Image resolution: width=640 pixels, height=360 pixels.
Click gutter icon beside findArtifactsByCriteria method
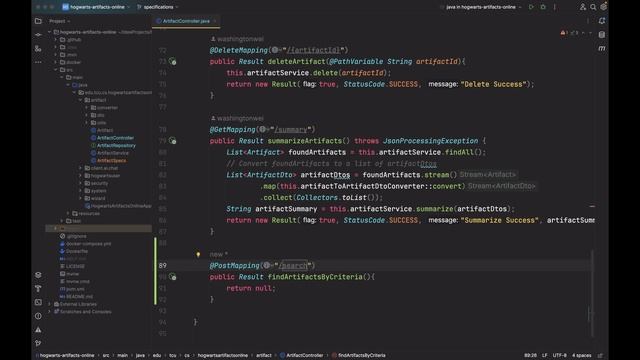[x=173, y=277]
